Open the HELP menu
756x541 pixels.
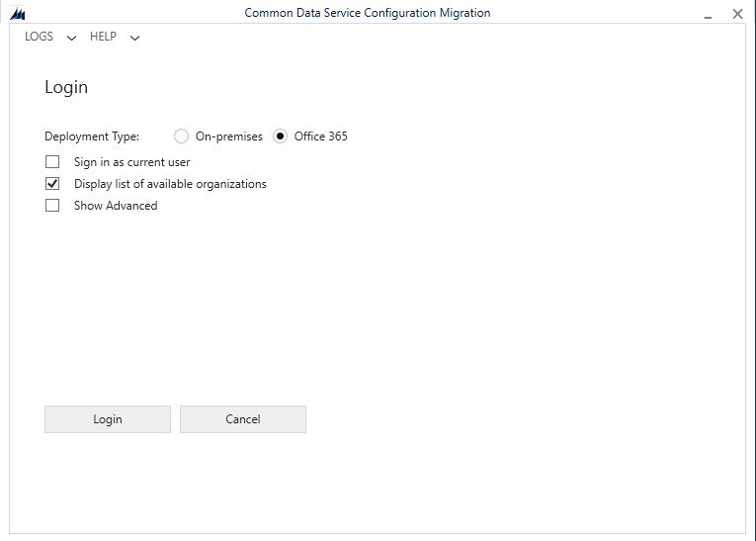[x=103, y=37]
